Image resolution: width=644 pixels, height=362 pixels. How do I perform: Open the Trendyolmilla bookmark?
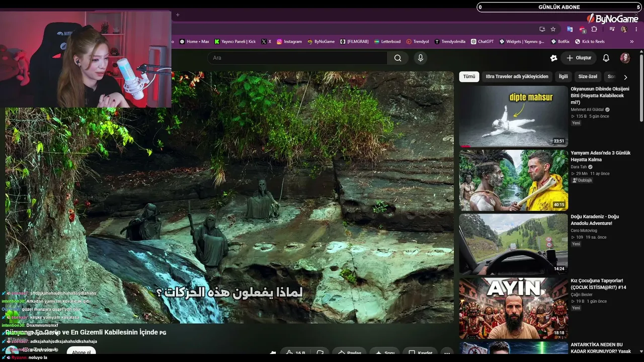click(450, 42)
